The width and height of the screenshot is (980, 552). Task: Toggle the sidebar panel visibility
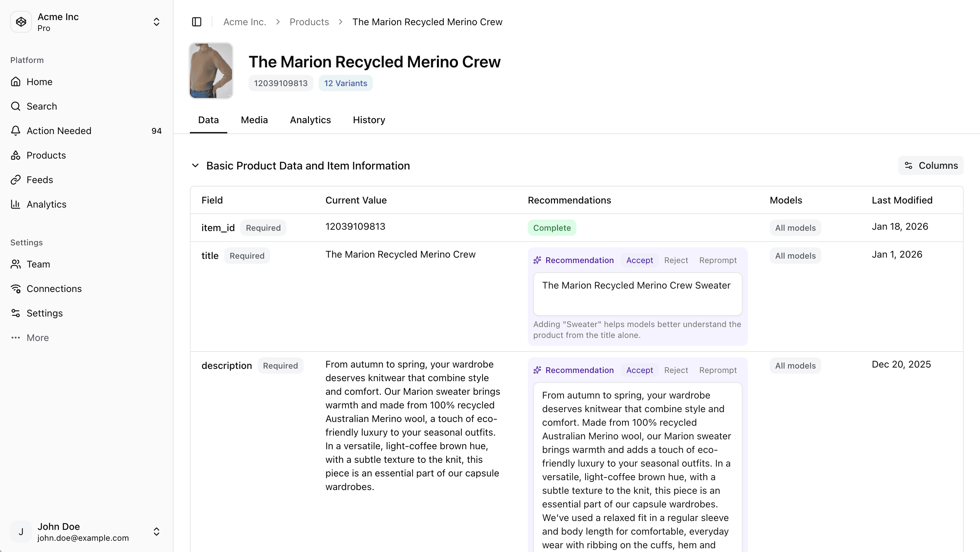196,22
